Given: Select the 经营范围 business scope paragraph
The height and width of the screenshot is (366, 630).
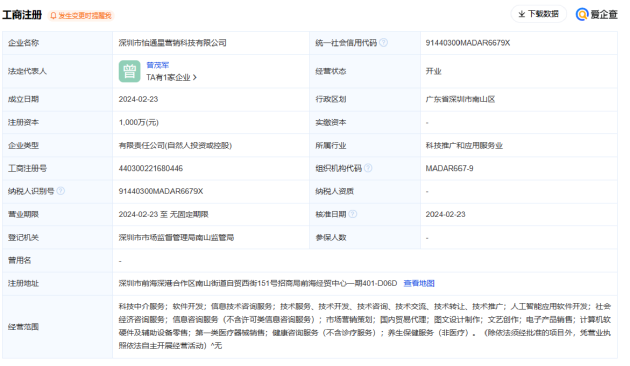Looking at the screenshot, I should tap(364, 326).
